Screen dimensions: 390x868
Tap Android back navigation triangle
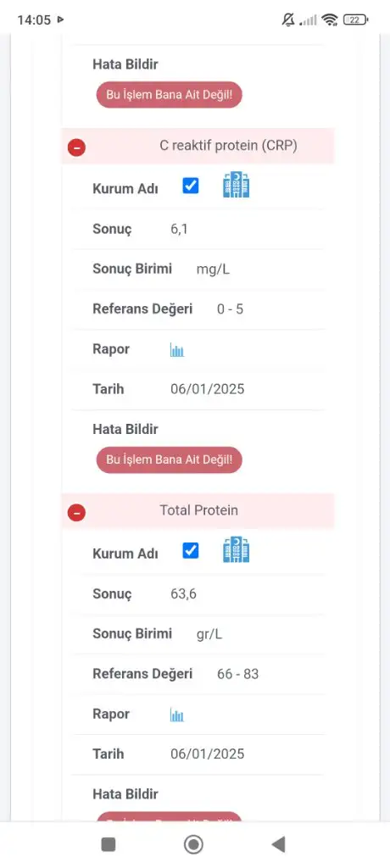tap(278, 844)
